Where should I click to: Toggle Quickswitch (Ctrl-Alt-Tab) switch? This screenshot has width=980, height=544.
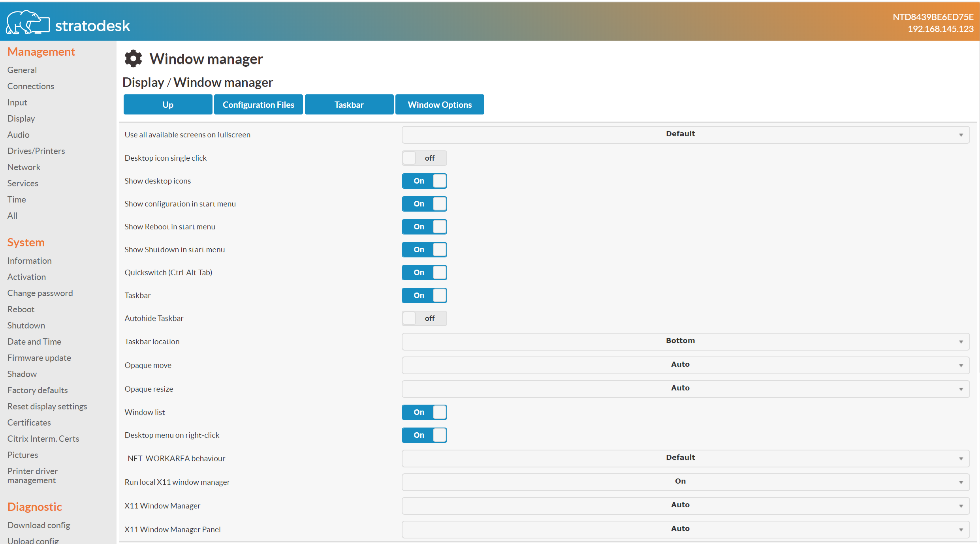(424, 272)
